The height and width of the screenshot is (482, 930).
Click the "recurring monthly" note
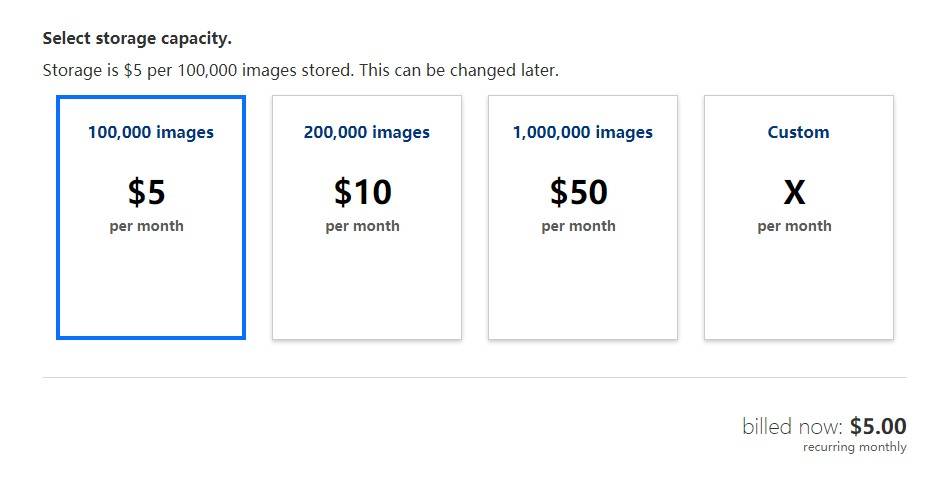point(855,446)
